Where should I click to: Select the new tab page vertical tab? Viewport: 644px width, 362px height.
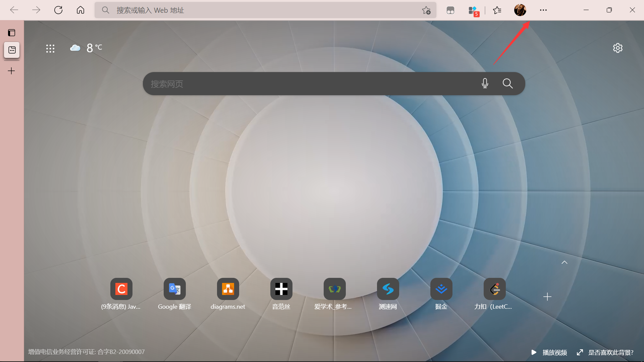tap(12, 50)
